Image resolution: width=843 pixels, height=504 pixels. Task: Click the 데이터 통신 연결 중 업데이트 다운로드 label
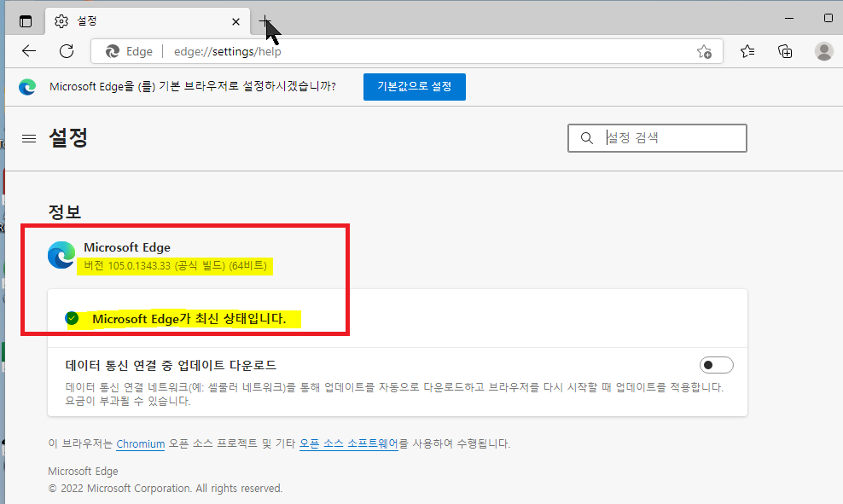171,365
